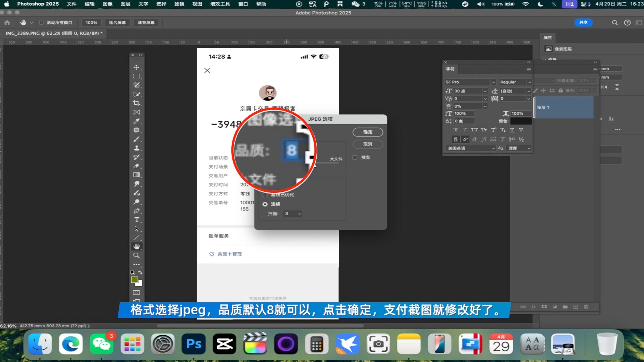Toggle Strikethrough in Character panel
Viewport: 644px width, 362px height.
coord(521,130)
